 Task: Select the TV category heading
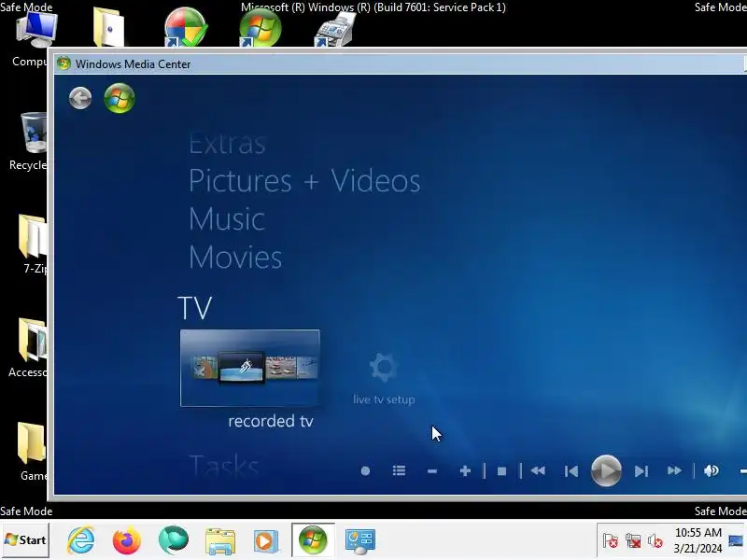pyautogui.click(x=194, y=308)
